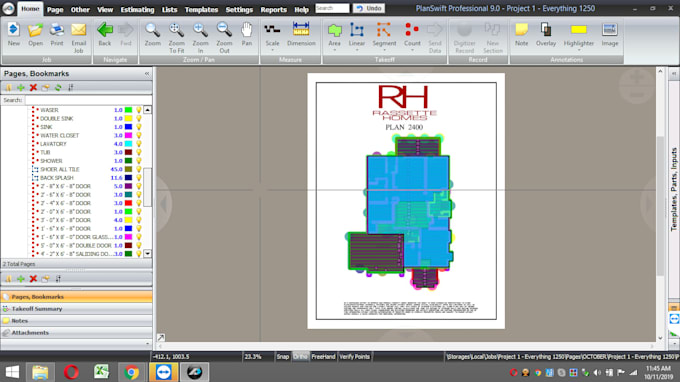The image size is (680, 382).
Task: Select the Pan hand tool
Action: pos(247,35)
